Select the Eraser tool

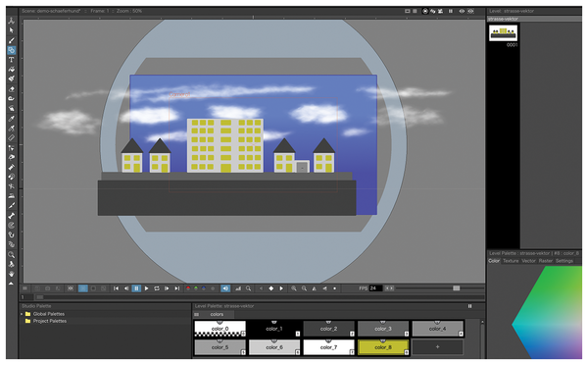coord(11,89)
